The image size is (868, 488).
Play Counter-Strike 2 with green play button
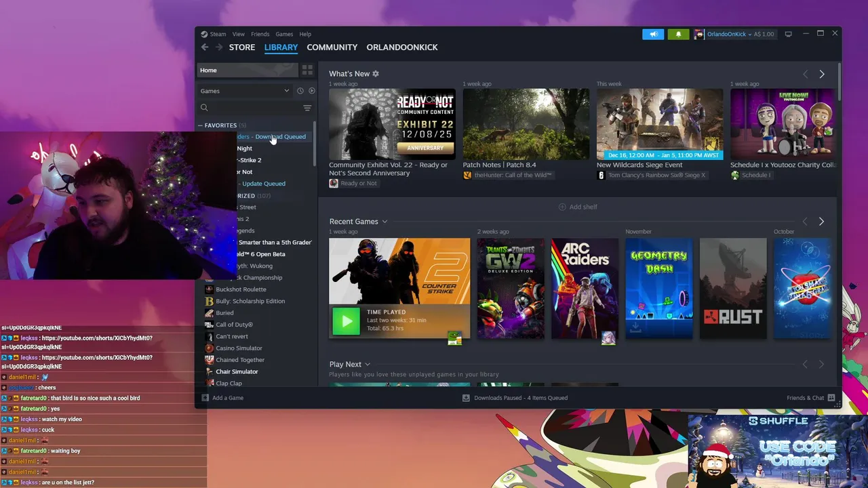346,321
